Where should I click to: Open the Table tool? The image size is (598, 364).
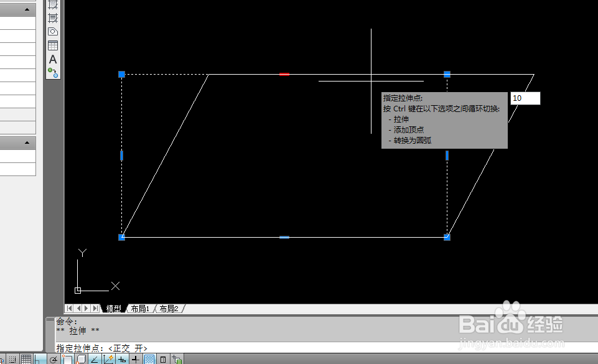(53, 45)
